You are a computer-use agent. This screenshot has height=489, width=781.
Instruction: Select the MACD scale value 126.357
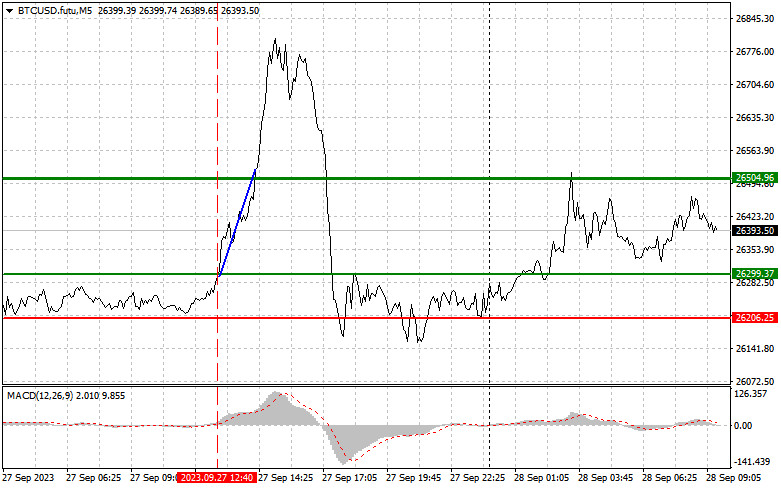coord(751,394)
